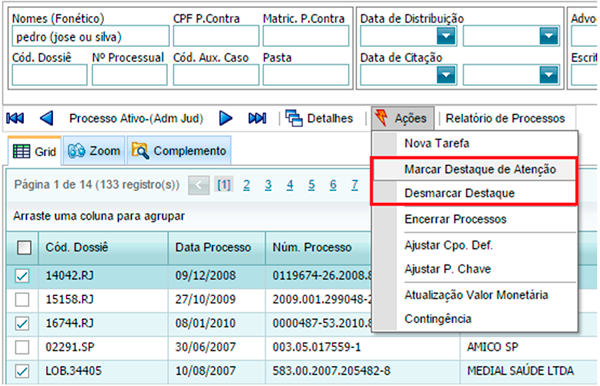600x386 pixels.
Task: Click Nº Processual input field
Action: (129, 75)
